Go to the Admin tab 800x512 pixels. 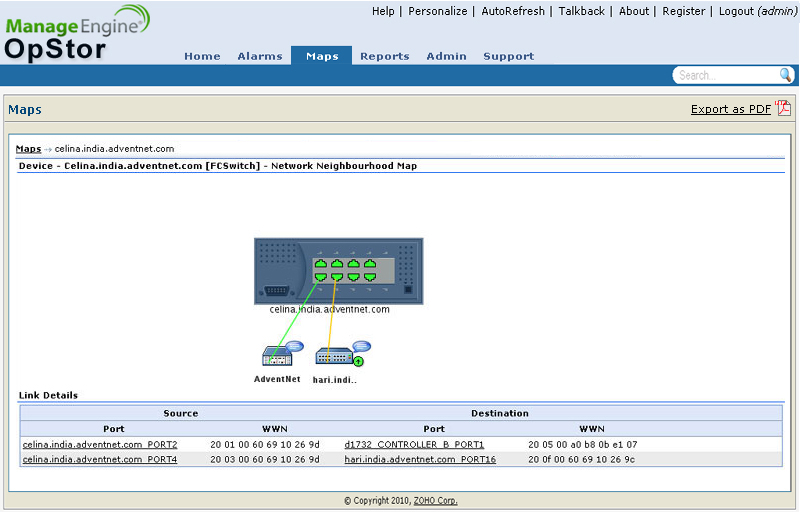coord(446,57)
